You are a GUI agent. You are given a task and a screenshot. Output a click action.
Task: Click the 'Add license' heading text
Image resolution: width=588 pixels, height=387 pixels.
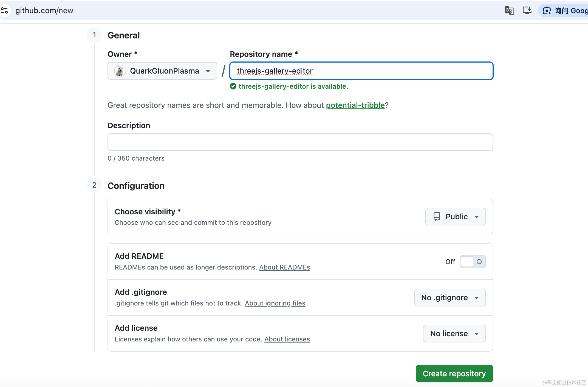pos(136,328)
